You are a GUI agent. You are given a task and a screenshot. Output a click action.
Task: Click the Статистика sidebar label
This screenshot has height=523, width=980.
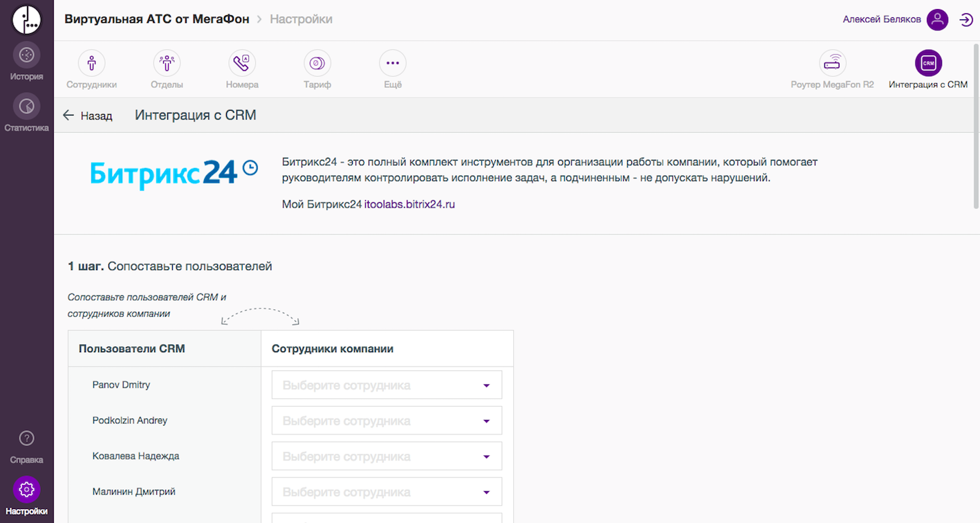[26, 128]
